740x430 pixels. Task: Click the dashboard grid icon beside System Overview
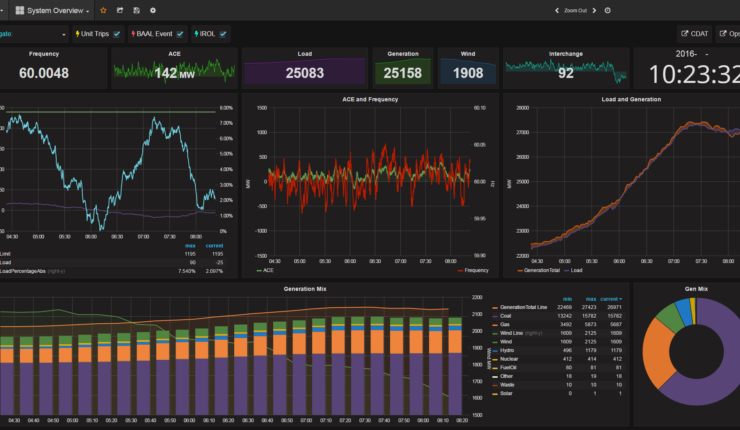click(20, 10)
